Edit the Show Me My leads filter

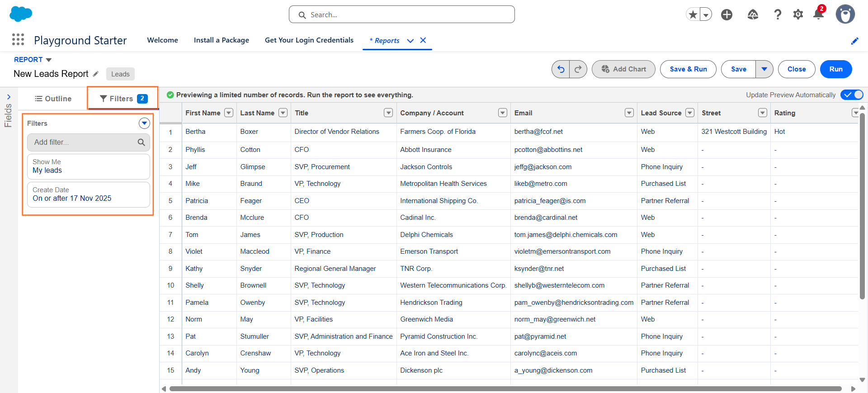(x=89, y=166)
